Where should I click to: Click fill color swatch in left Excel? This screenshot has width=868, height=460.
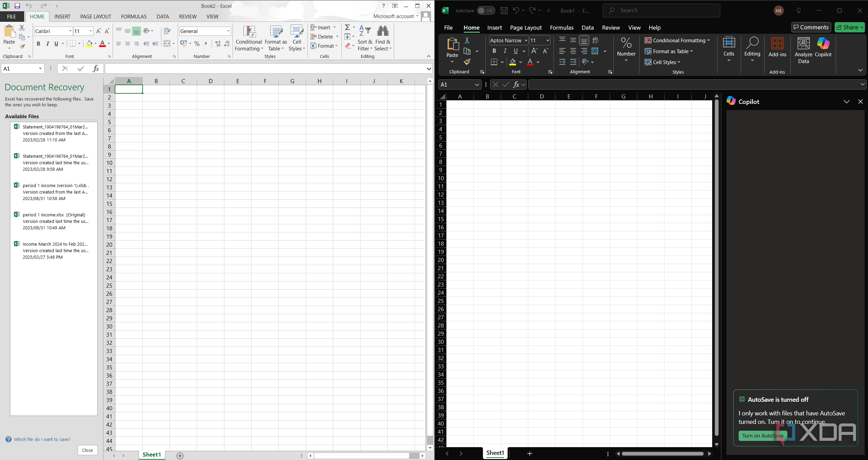coord(89,44)
